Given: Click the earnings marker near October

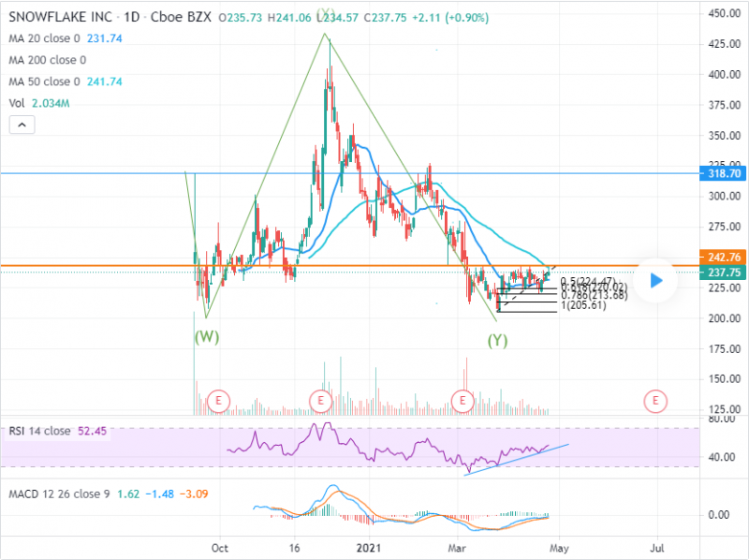Looking at the screenshot, I should pos(219,401).
